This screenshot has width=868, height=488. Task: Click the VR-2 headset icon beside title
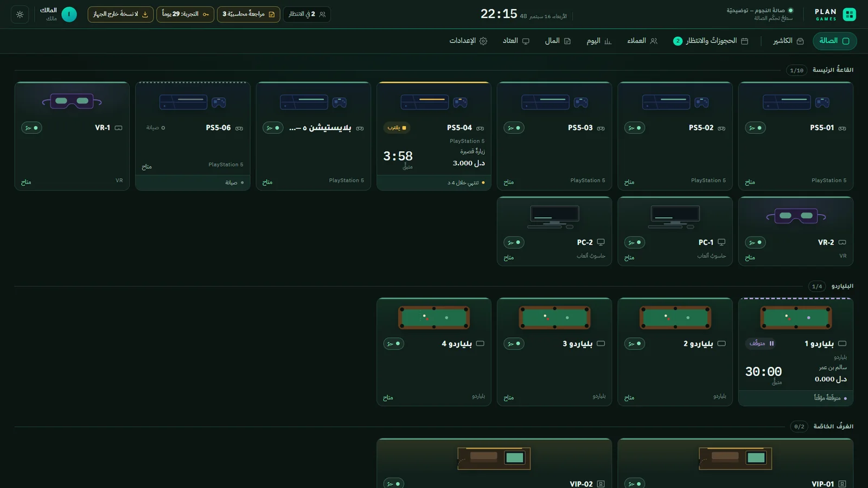842,242
